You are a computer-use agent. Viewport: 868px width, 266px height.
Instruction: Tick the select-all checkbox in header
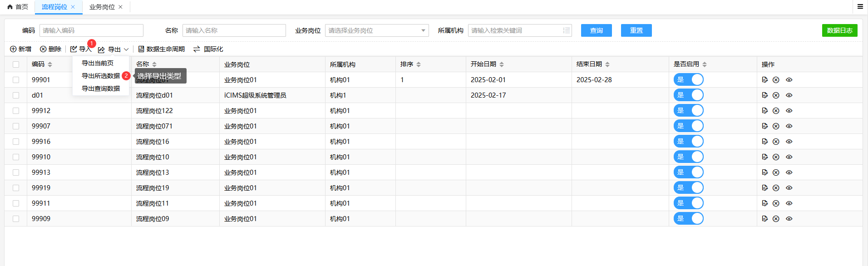(16, 64)
